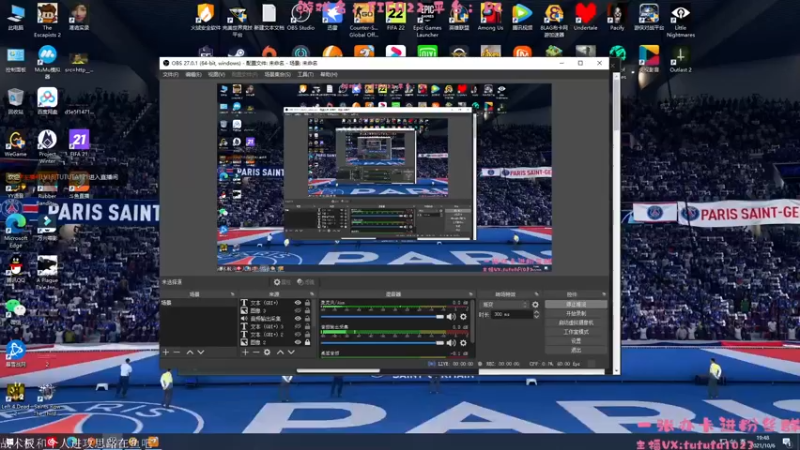Open MuMu emulator desktop shortcut
The height and width of the screenshot is (450, 800).
tap(47, 62)
